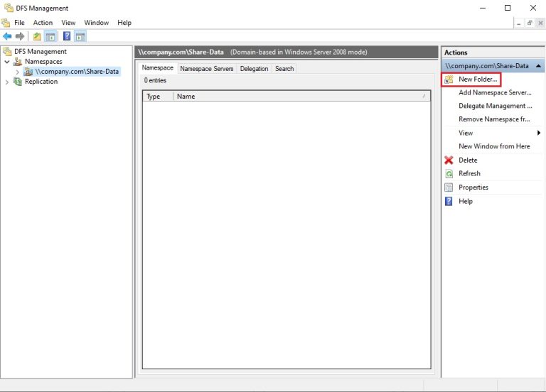Click the blue Help toolbar icon

point(67,36)
